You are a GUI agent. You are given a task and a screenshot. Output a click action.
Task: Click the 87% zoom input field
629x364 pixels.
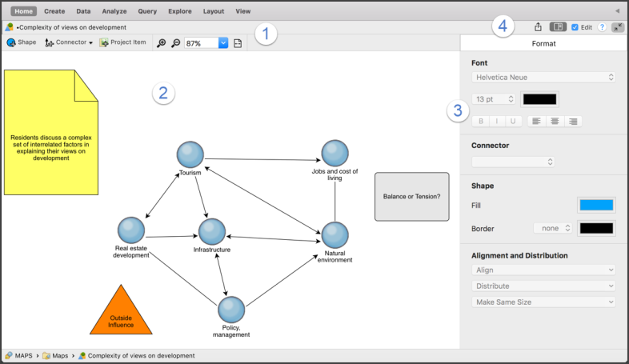click(202, 43)
